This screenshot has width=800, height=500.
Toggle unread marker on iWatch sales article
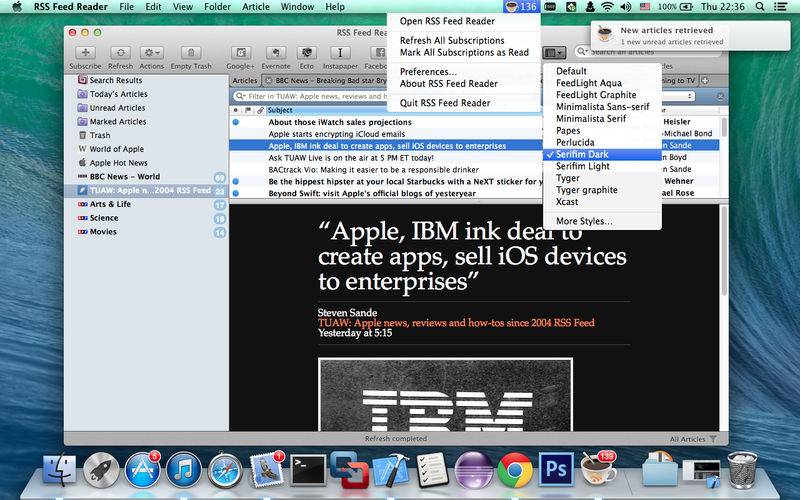236,122
